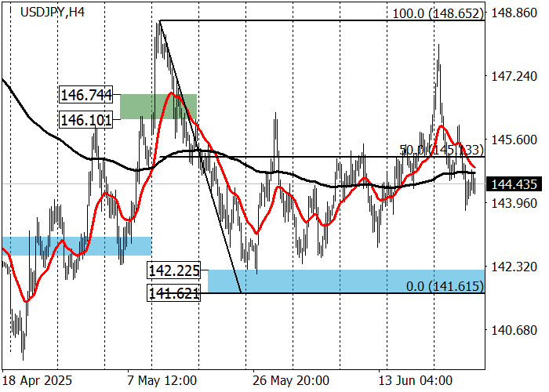Click the 142.225 price label box

pyautogui.click(x=174, y=270)
